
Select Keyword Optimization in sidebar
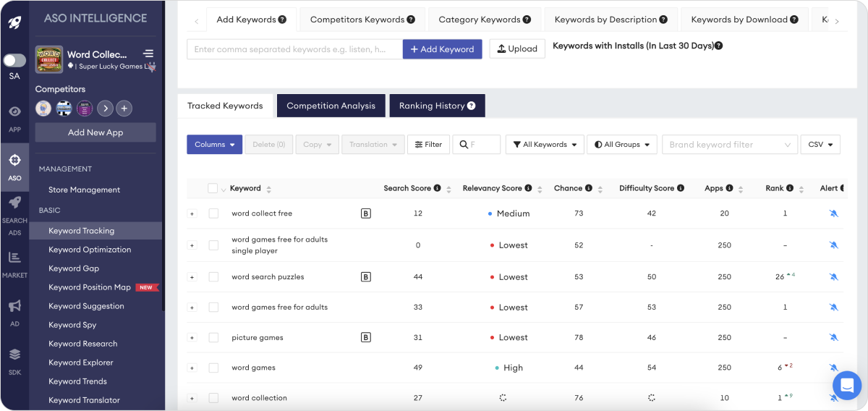click(x=90, y=250)
